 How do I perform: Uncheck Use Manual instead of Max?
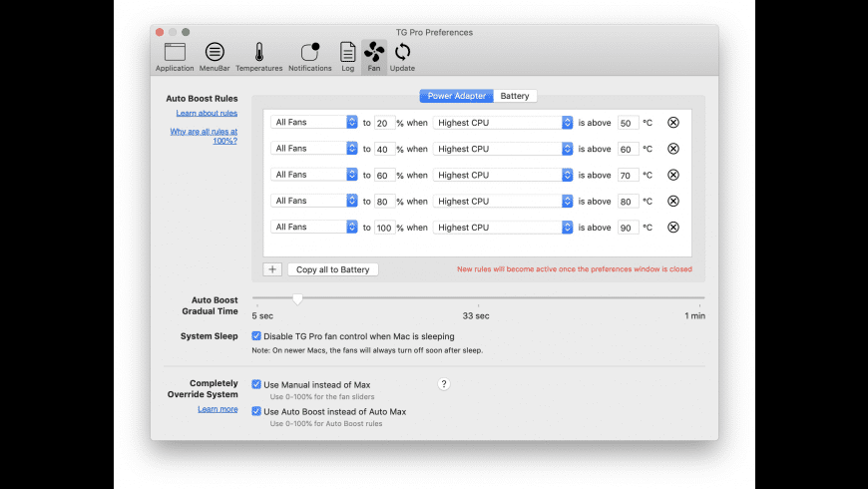point(257,384)
